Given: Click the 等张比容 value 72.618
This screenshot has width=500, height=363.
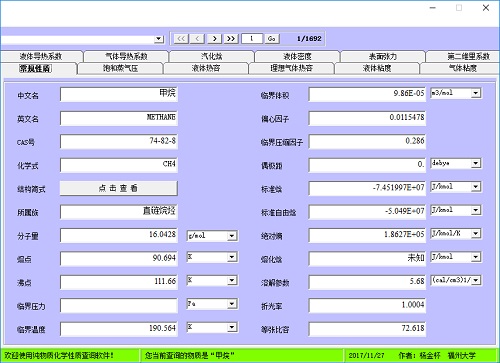Looking at the screenshot, I should 367,329.
